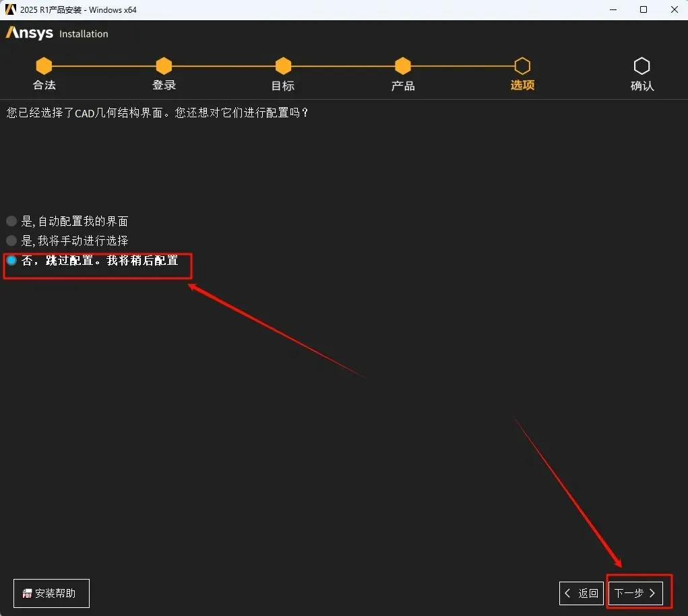688x616 pixels.
Task: Click the 产品 step hexagon
Action: [403, 66]
